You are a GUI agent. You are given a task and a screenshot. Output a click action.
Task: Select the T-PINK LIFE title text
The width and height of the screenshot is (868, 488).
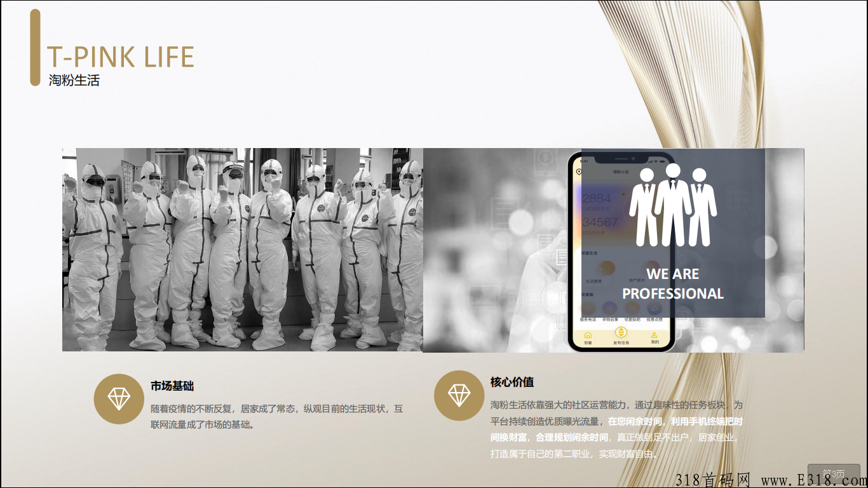[x=121, y=57]
